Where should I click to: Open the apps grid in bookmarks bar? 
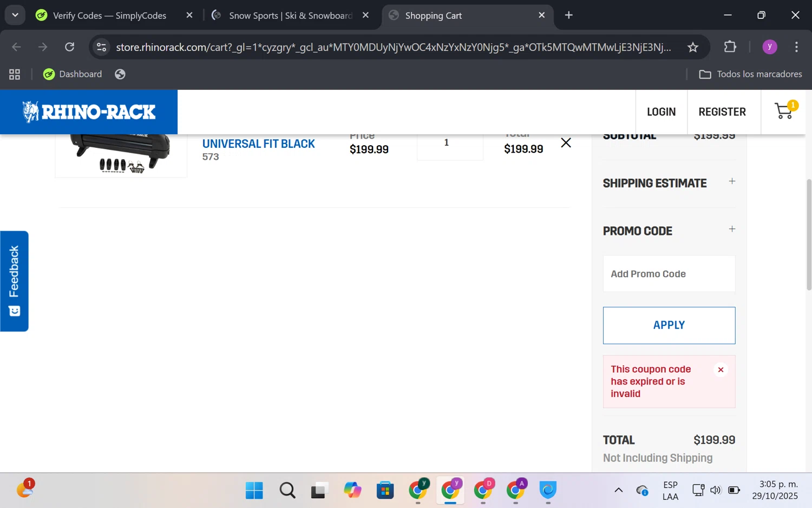tap(15, 74)
